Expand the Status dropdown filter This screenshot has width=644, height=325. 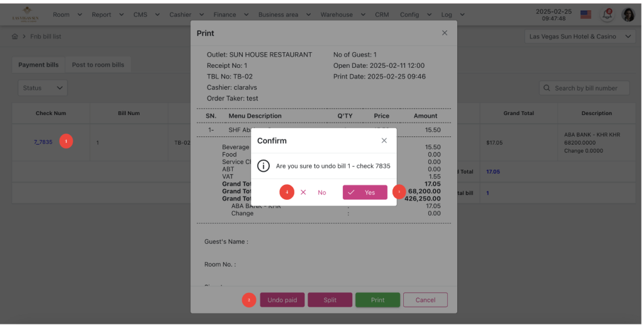pos(42,88)
